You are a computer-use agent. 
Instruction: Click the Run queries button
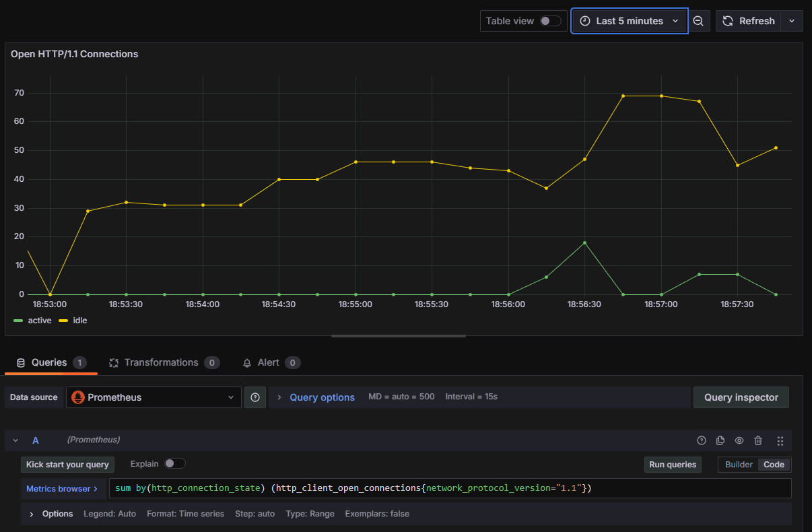click(672, 464)
